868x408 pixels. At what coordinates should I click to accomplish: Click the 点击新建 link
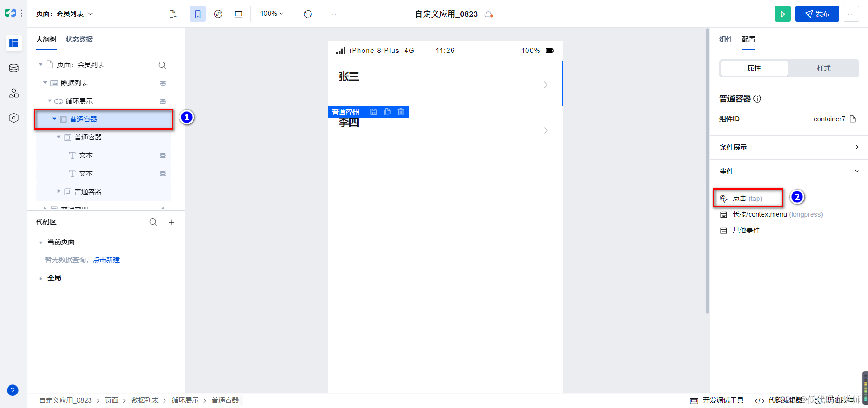click(x=106, y=260)
